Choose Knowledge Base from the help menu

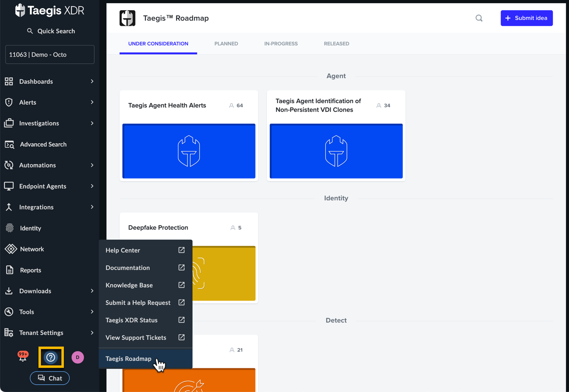145,285
